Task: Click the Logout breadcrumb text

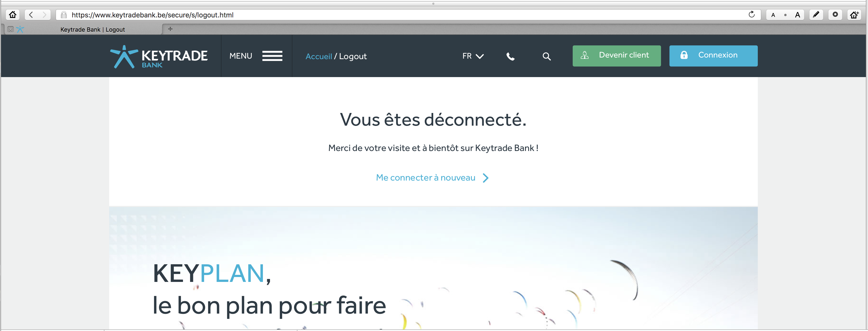Action: point(353,56)
